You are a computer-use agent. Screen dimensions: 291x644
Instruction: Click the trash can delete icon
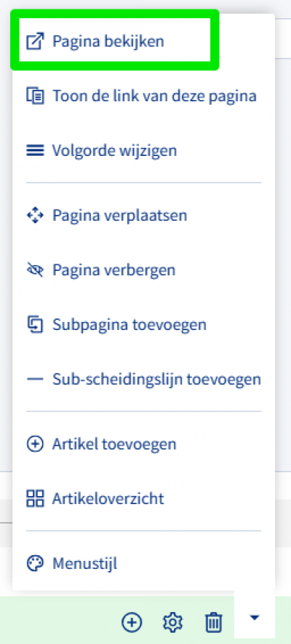pyautogui.click(x=213, y=622)
